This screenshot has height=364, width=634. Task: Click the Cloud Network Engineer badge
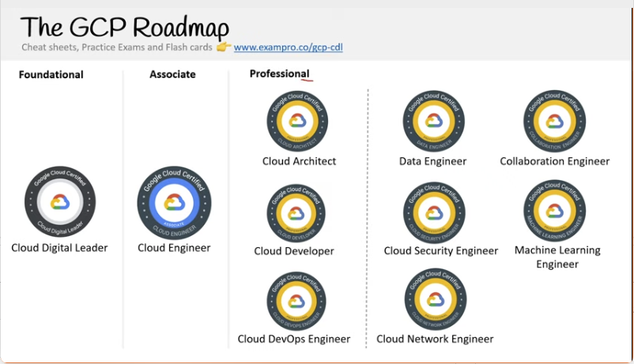coord(434,301)
